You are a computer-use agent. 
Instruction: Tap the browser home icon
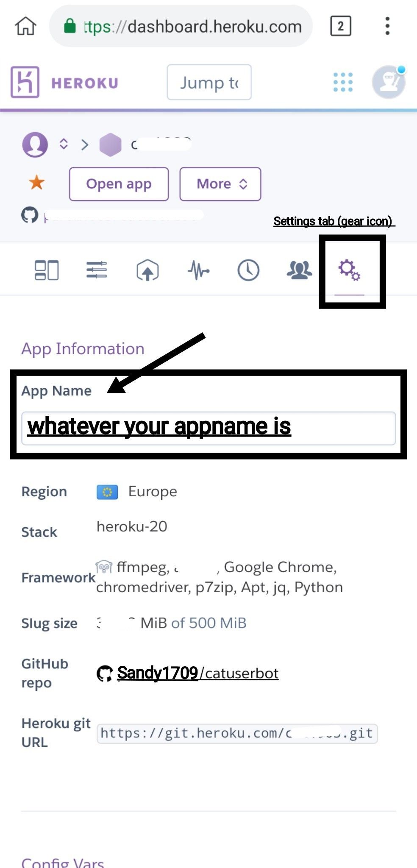[25, 26]
